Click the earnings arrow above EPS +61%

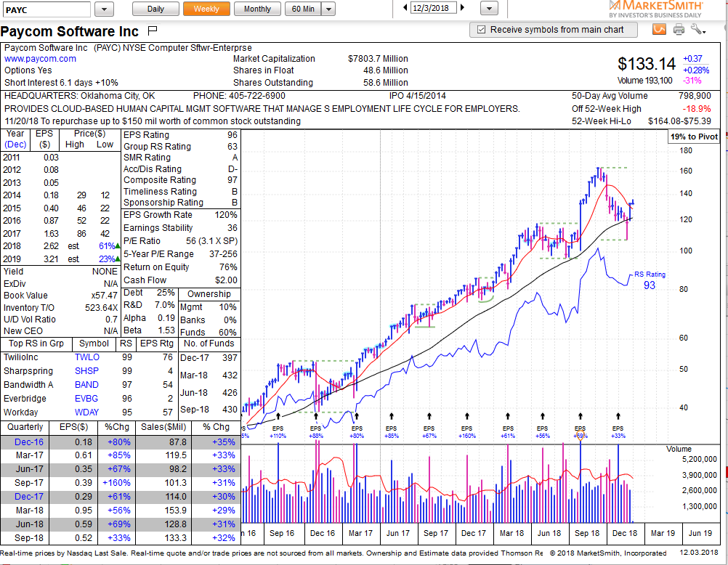pos(508,416)
